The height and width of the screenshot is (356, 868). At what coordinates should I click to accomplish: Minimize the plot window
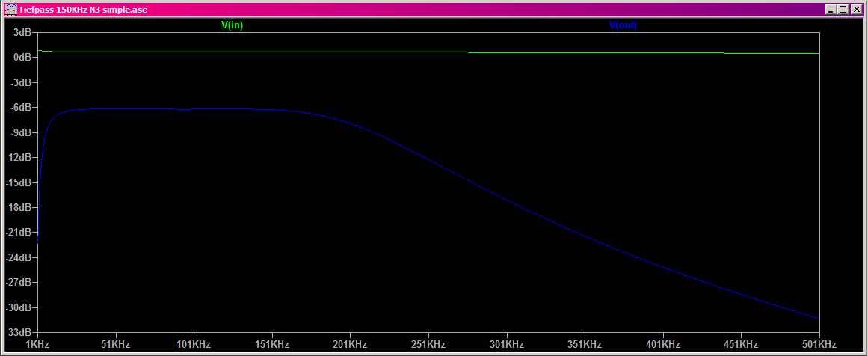[831, 10]
